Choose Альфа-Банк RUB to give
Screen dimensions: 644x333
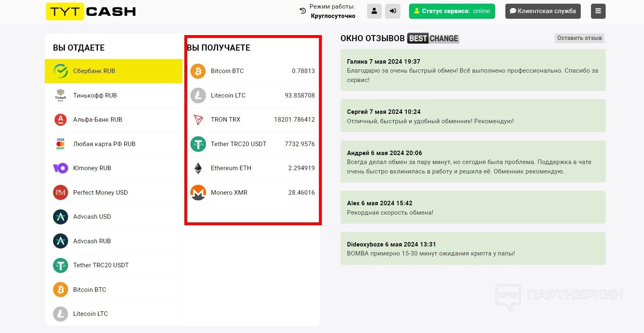113,120
